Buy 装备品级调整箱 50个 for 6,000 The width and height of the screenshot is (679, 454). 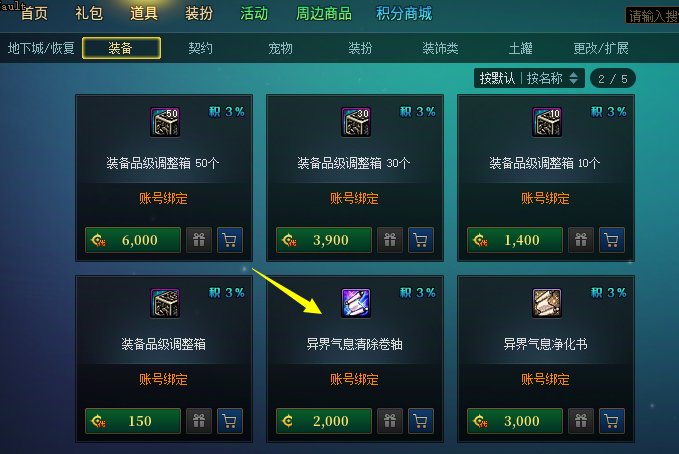(x=133, y=240)
